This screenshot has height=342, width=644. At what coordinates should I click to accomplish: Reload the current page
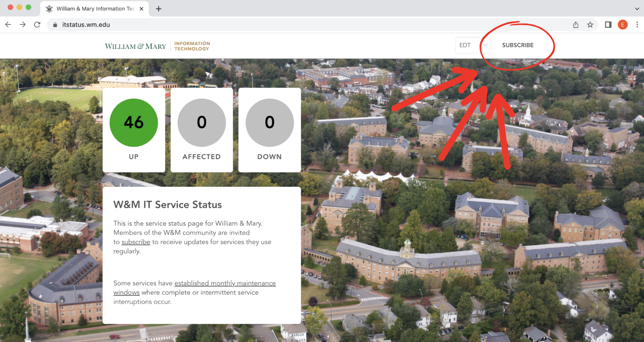(x=37, y=24)
